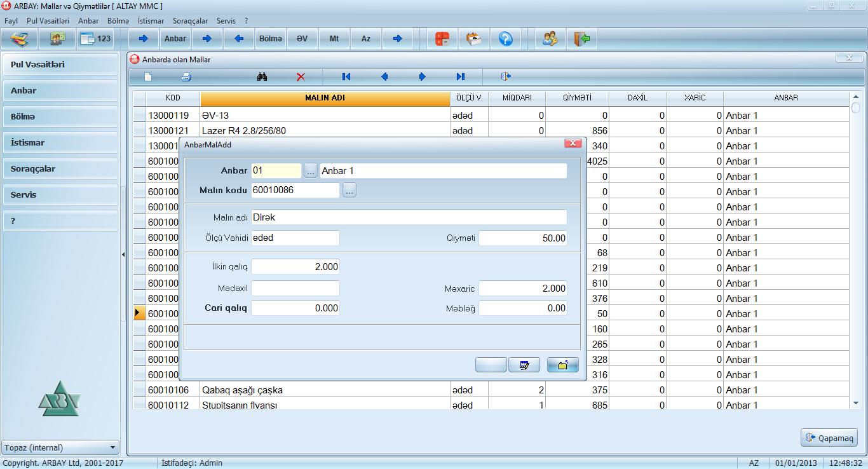Click the Qiyməti field showing 50.00
868x469 pixels.
tap(523, 238)
